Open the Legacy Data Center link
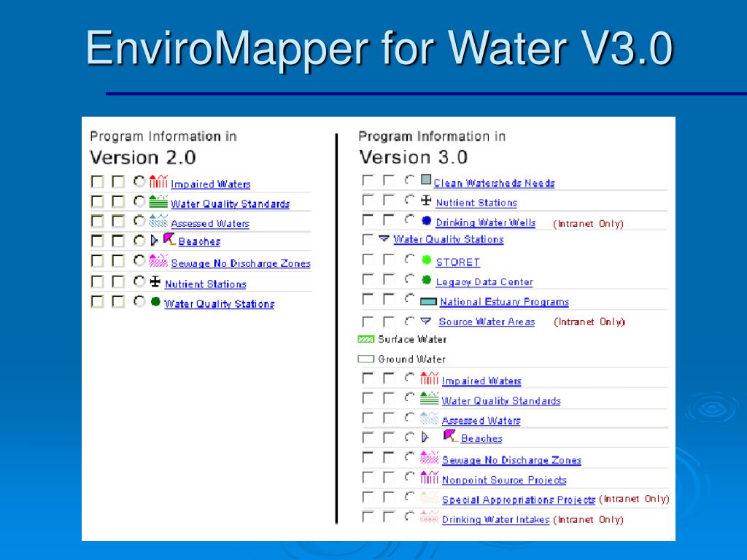Screen dimensions: 747x560 (484, 282)
